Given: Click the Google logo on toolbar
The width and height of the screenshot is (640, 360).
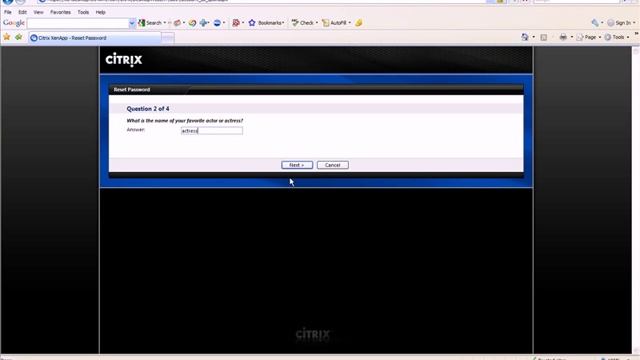Looking at the screenshot, I should tap(14, 23).
